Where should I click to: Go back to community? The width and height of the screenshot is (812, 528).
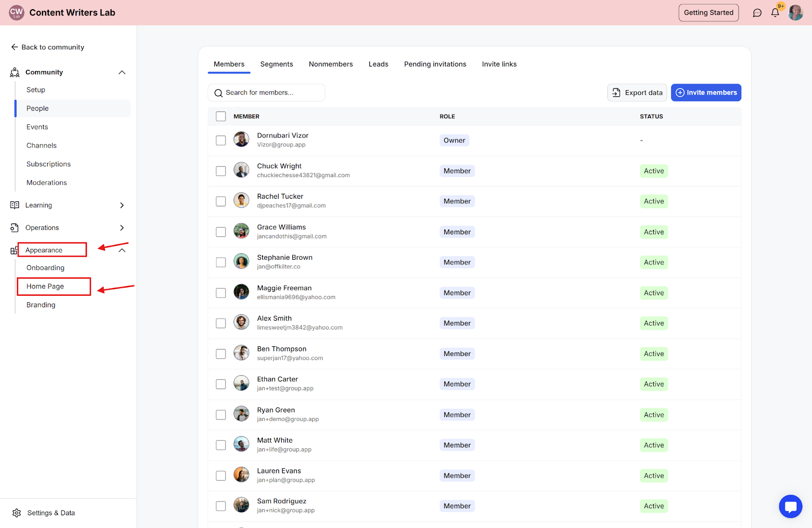point(48,47)
